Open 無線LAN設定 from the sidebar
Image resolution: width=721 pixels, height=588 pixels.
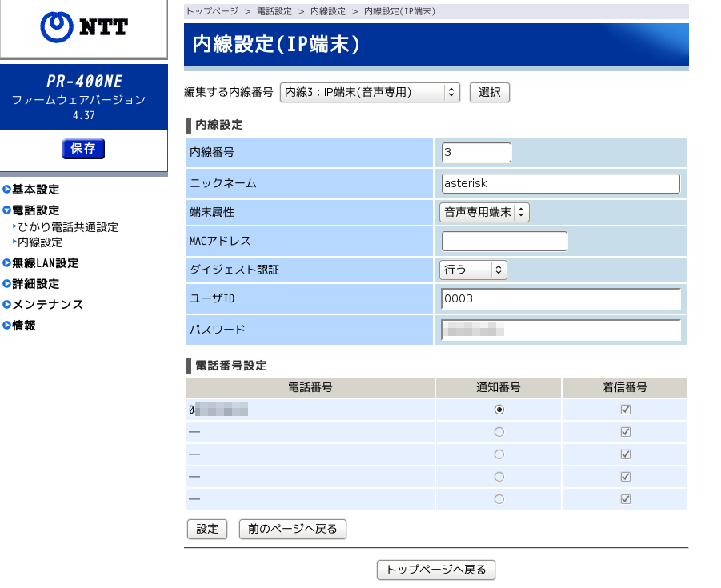click(x=44, y=263)
